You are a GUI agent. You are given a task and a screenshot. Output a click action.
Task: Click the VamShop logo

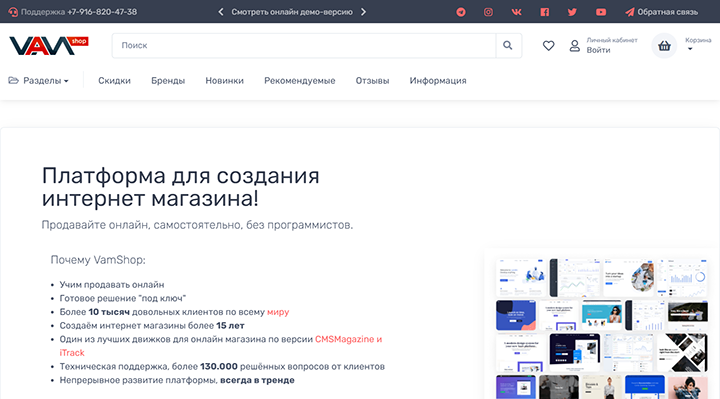click(x=49, y=45)
